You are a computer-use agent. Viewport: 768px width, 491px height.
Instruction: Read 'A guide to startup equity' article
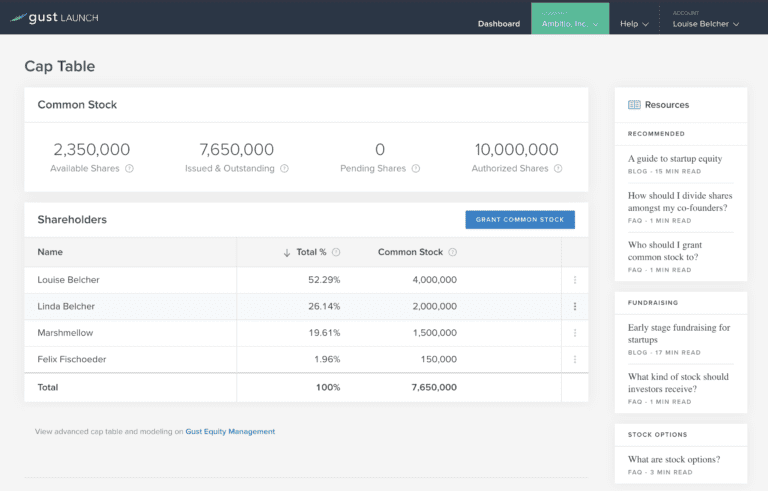(x=675, y=159)
